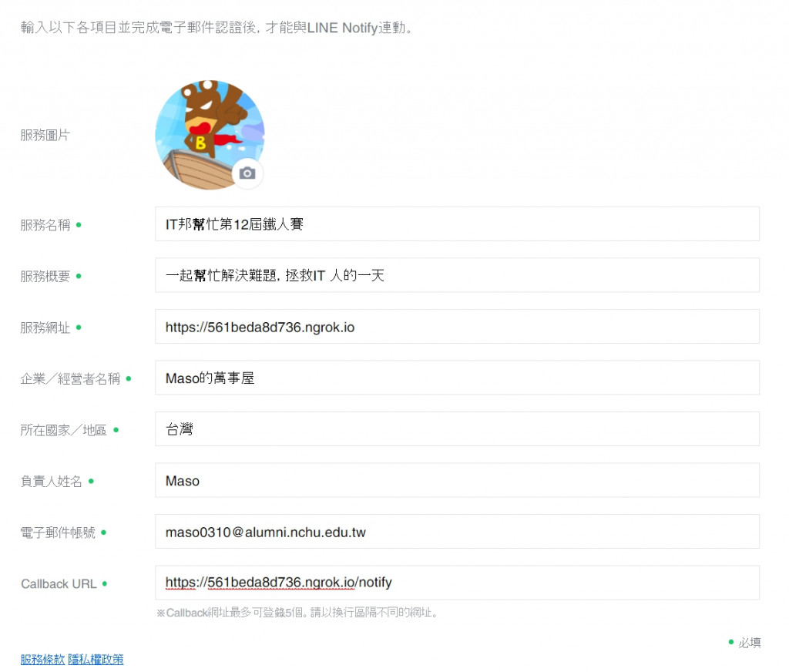
Task: Click the 所在國家／地區 label
Action: 63,430
